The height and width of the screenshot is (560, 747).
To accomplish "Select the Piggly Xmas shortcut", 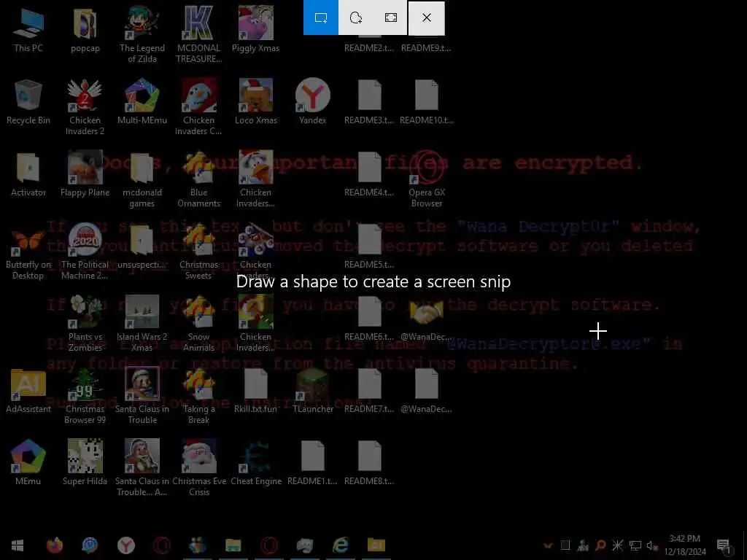I will (256, 29).
